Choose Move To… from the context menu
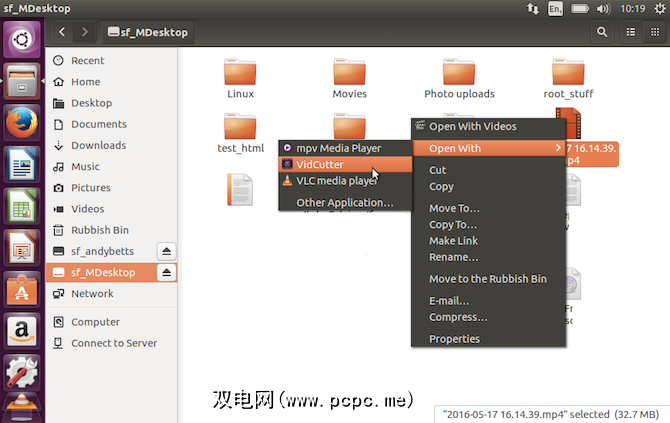 coord(489,208)
